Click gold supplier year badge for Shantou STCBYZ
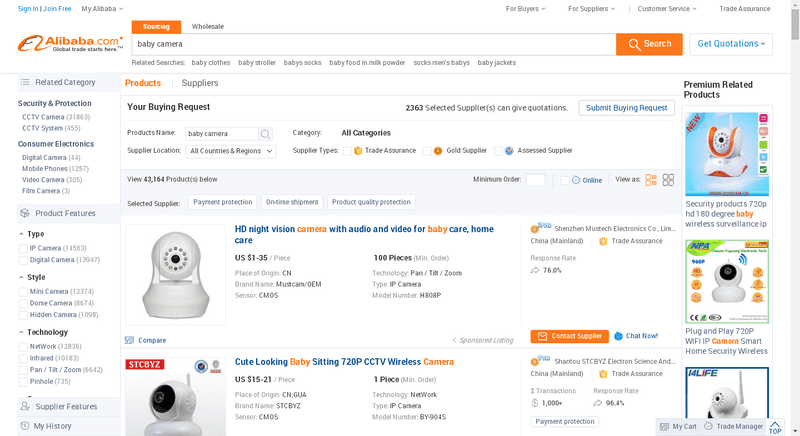 click(x=540, y=360)
